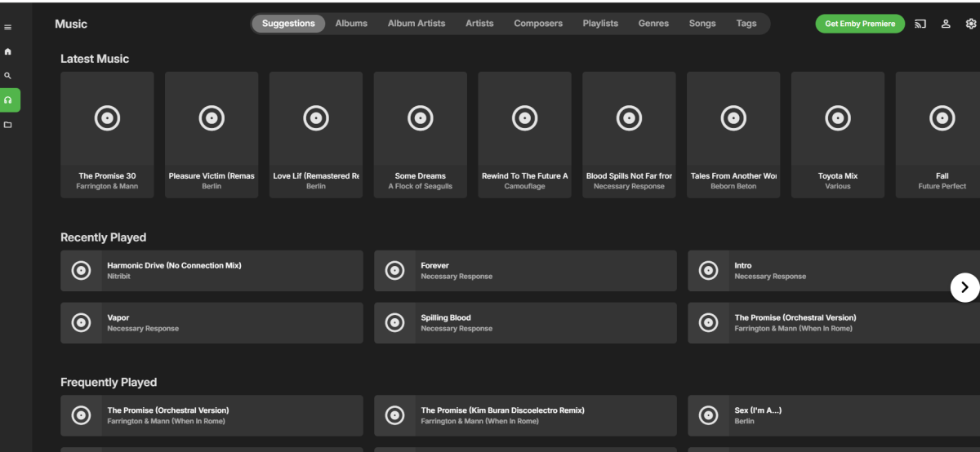Open the folder icon in the sidebar

pyautogui.click(x=8, y=125)
